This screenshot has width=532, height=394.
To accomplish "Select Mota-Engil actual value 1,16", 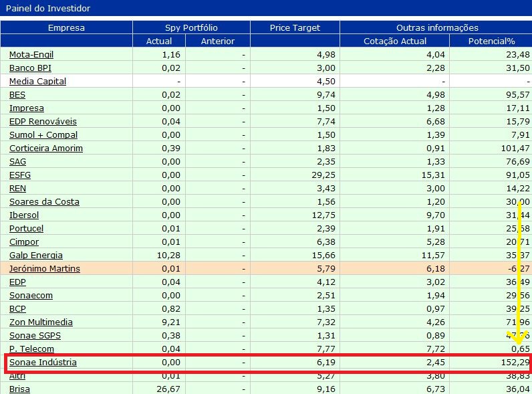I will tap(171, 54).
